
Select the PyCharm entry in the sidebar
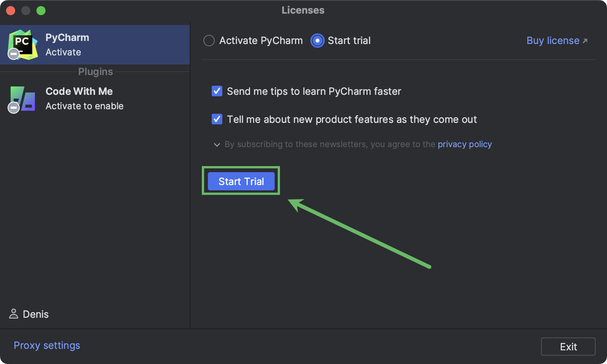coord(95,44)
